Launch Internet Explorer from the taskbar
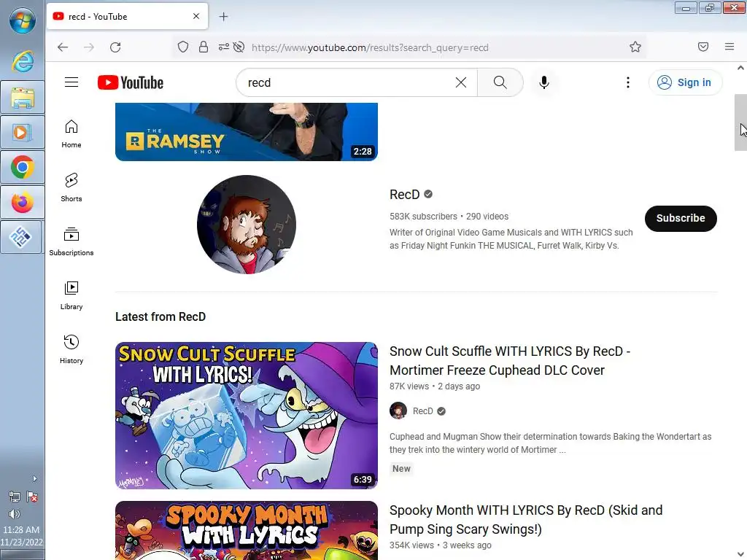The image size is (747, 560). [x=23, y=62]
